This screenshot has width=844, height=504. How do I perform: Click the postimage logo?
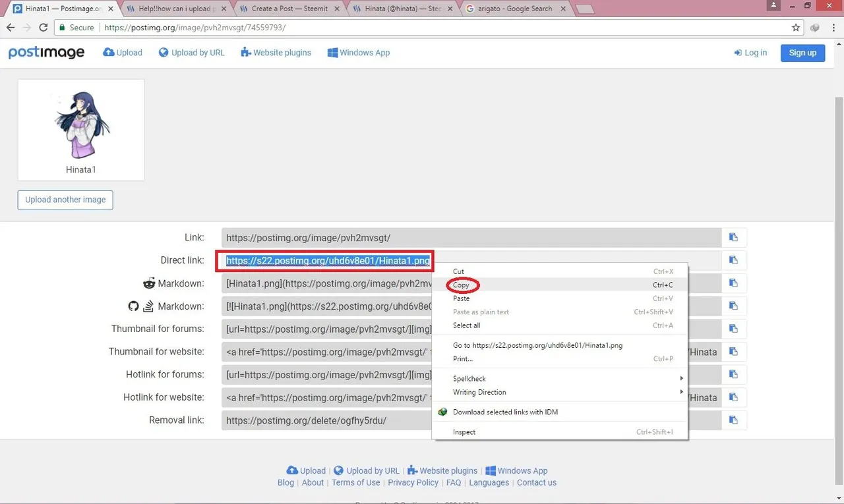click(x=46, y=53)
